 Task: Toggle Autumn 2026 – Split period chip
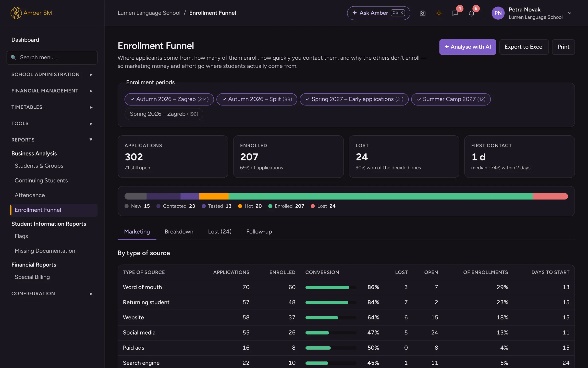point(257,99)
